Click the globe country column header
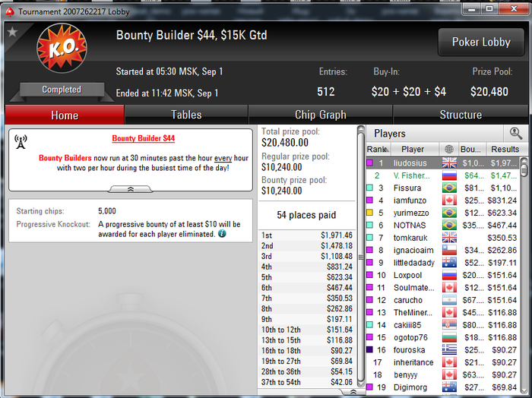532x398 pixels. pos(449,149)
